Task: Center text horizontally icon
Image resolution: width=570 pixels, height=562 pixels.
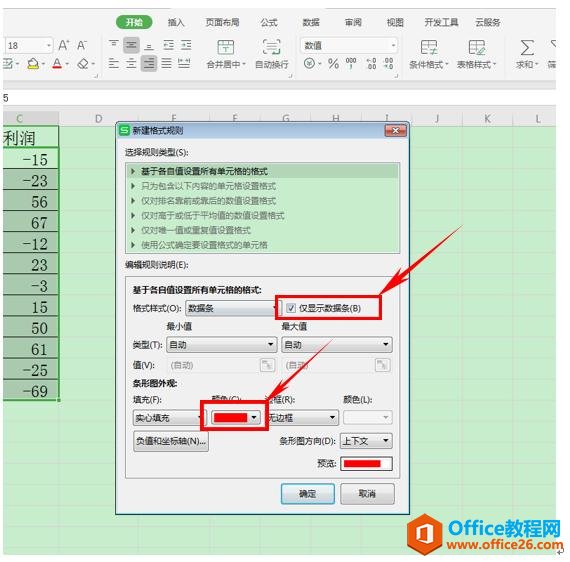Action: pyautogui.click(x=131, y=64)
